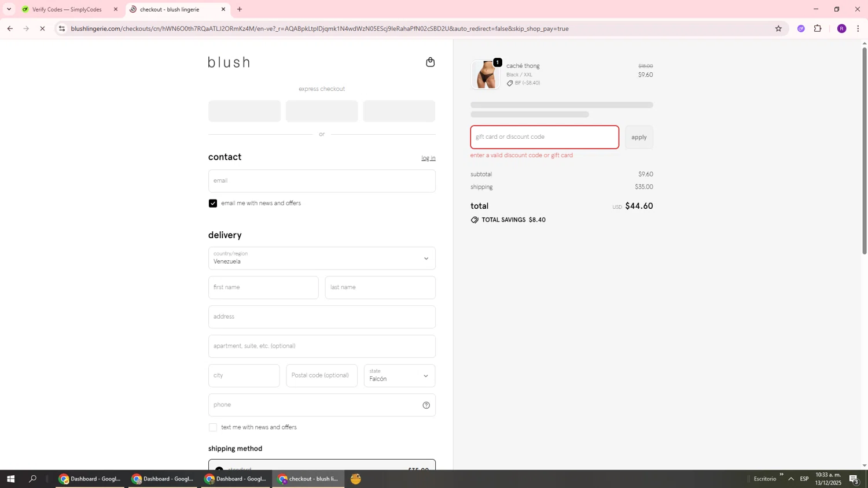Focus the address field
The height and width of the screenshot is (488, 868).
coord(322,317)
